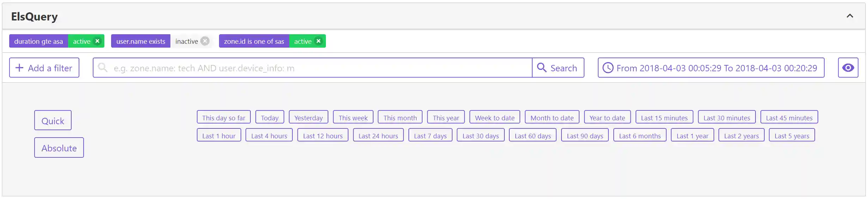Click the plus icon in Add a filter

[x=19, y=68]
